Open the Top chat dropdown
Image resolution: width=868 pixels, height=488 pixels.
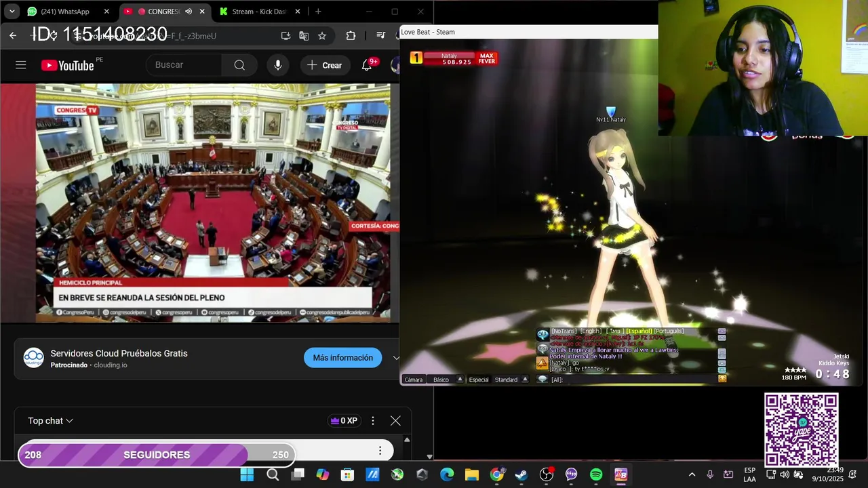pos(50,421)
